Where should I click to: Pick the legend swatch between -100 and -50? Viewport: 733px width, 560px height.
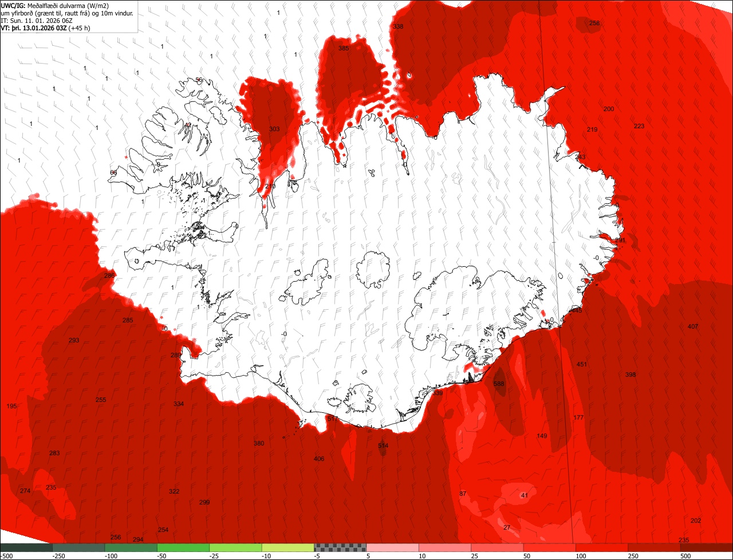tap(131, 547)
